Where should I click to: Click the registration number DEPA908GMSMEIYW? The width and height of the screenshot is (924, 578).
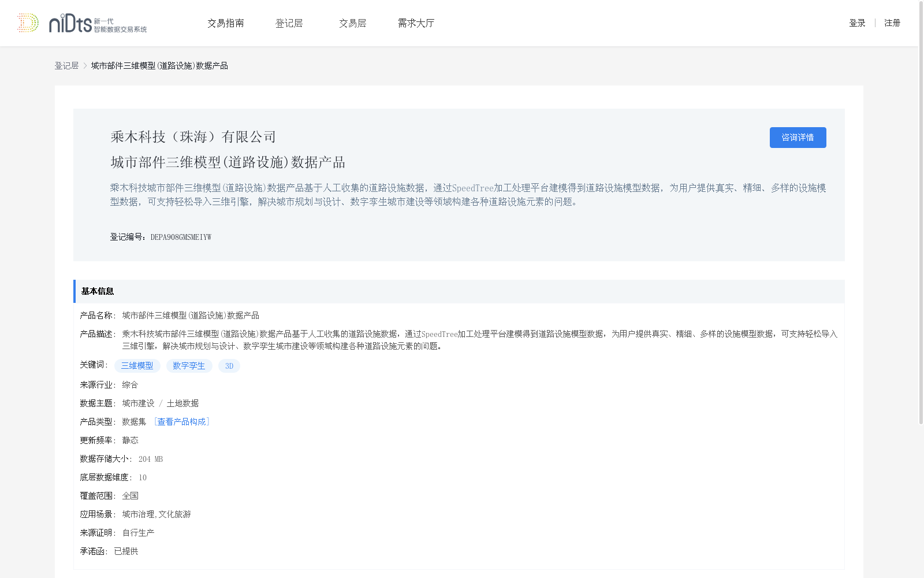[181, 237]
